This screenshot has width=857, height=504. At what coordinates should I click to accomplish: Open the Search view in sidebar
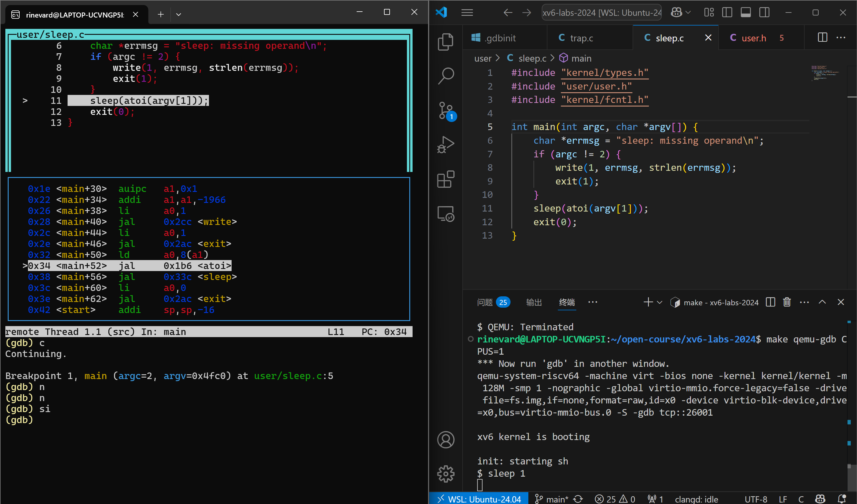point(446,76)
